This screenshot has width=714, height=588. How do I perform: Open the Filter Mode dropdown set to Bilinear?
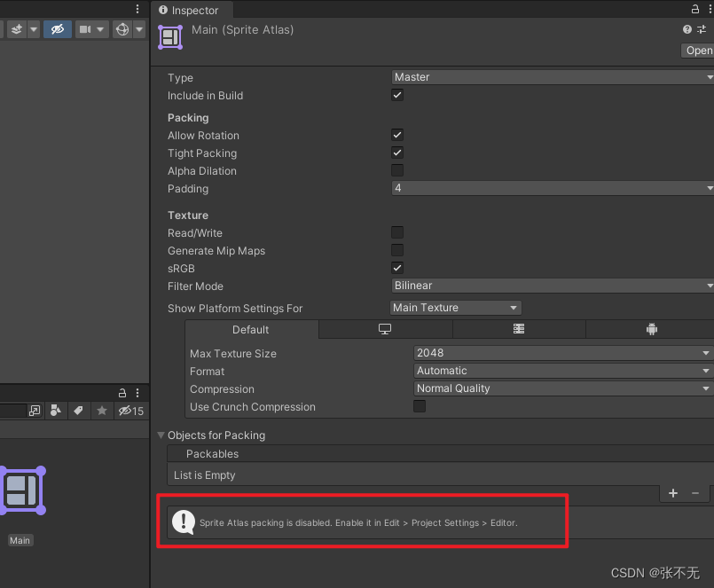click(553, 286)
